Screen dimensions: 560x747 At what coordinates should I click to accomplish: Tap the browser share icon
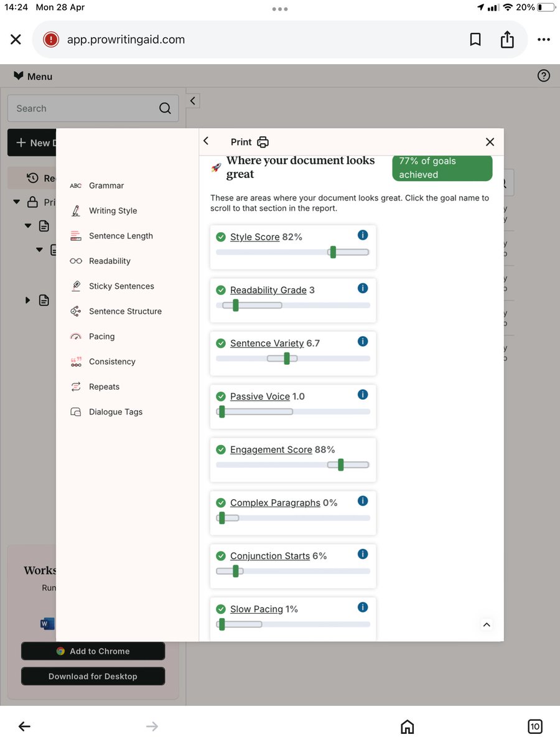click(508, 39)
